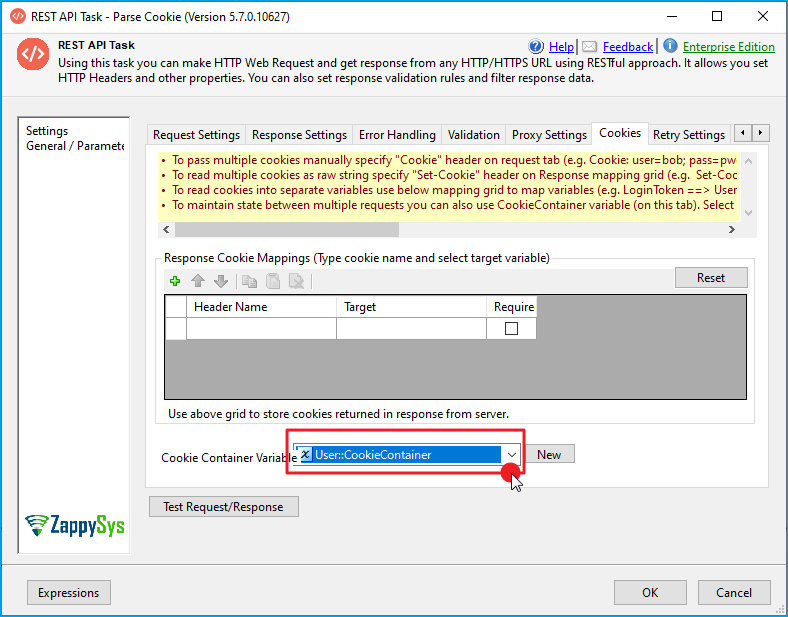
Task: Click the green add row icon
Action: click(176, 281)
